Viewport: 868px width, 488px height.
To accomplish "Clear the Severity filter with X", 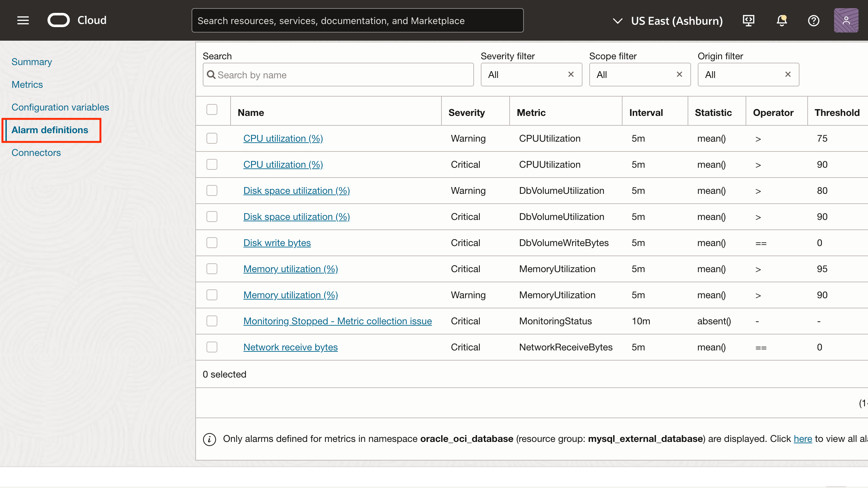I will tap(571, 74).
